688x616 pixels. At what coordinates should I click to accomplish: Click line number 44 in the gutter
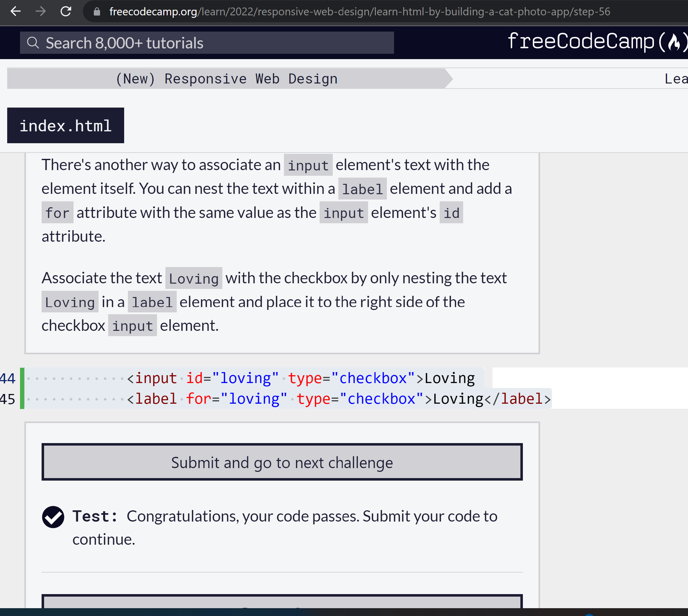click(8, 378)
